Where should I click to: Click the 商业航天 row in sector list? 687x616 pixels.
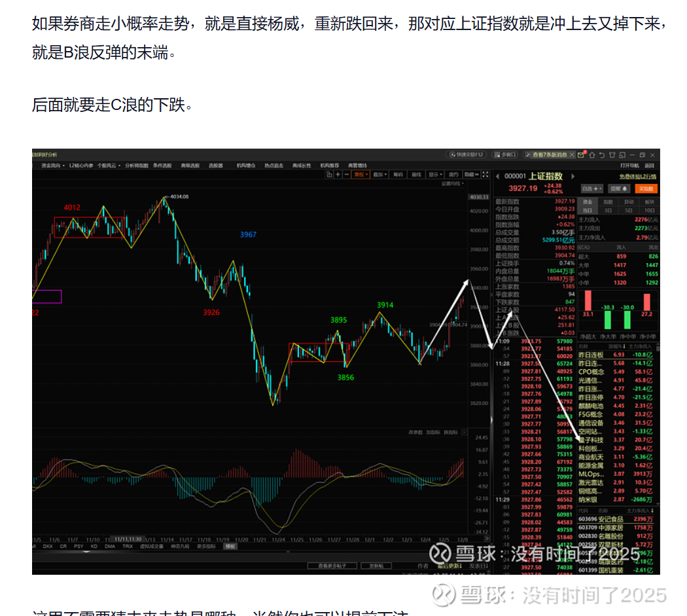pyautogui.click(x=616, y=457)
